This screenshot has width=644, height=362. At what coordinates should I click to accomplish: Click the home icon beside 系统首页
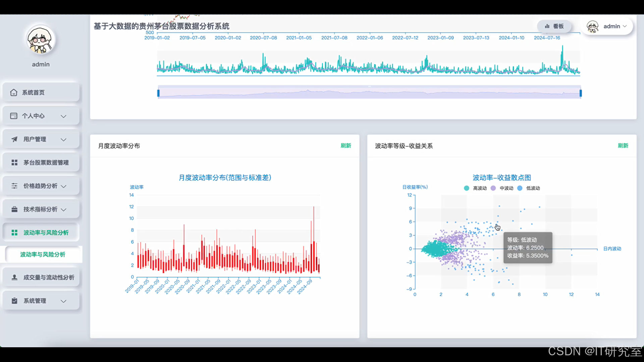14,93
